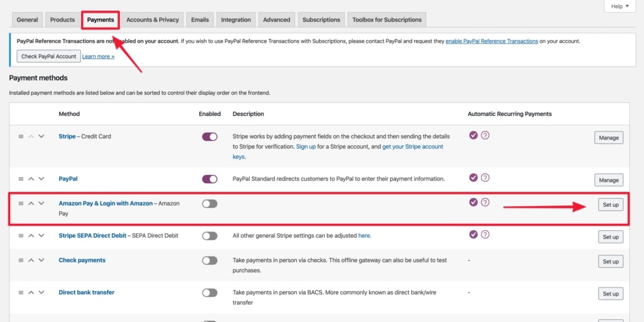Move Stripe SEPA Direct Debit up

pyautogui.click(x=31, y=235)
